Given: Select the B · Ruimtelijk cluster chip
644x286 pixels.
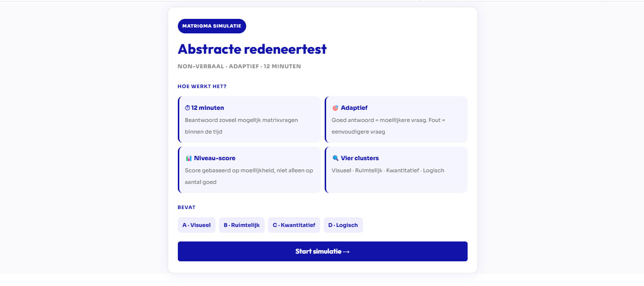Looking at the screenshot, I should point(241,225).
